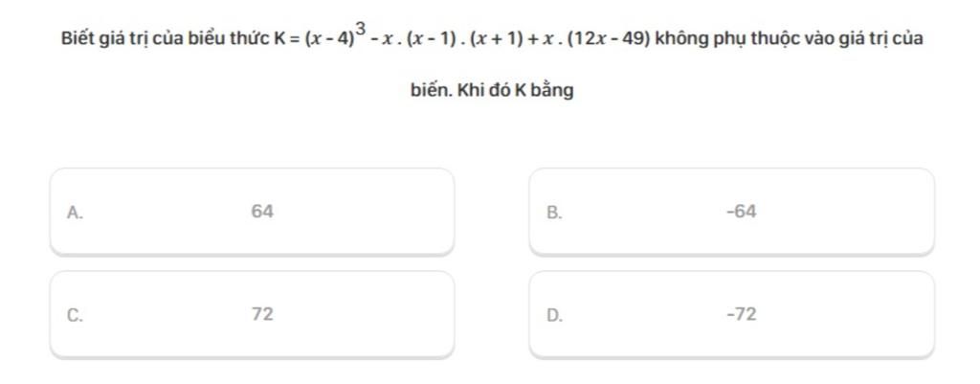Viewport: 980px width, 384px height.
Task: Select answer option B with value -64
Action: 732,212
